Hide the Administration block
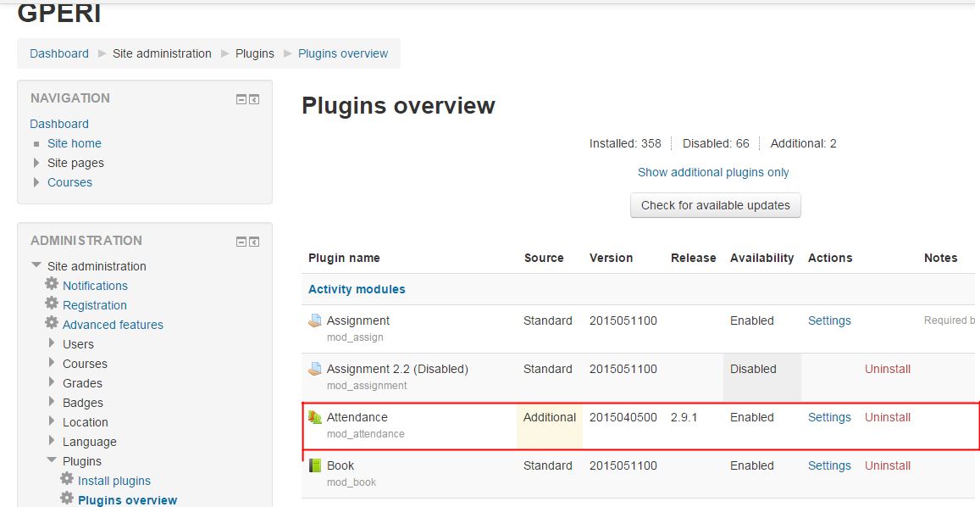This screenshot has height=507, width=980. point(241,242)
